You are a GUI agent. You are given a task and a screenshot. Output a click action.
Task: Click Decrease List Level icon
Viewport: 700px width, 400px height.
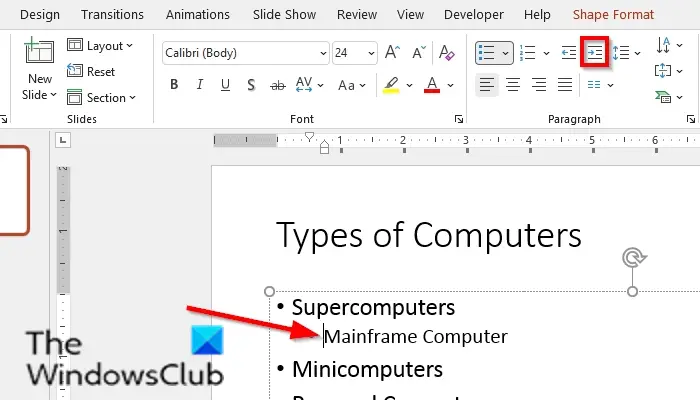click(569, 53)
